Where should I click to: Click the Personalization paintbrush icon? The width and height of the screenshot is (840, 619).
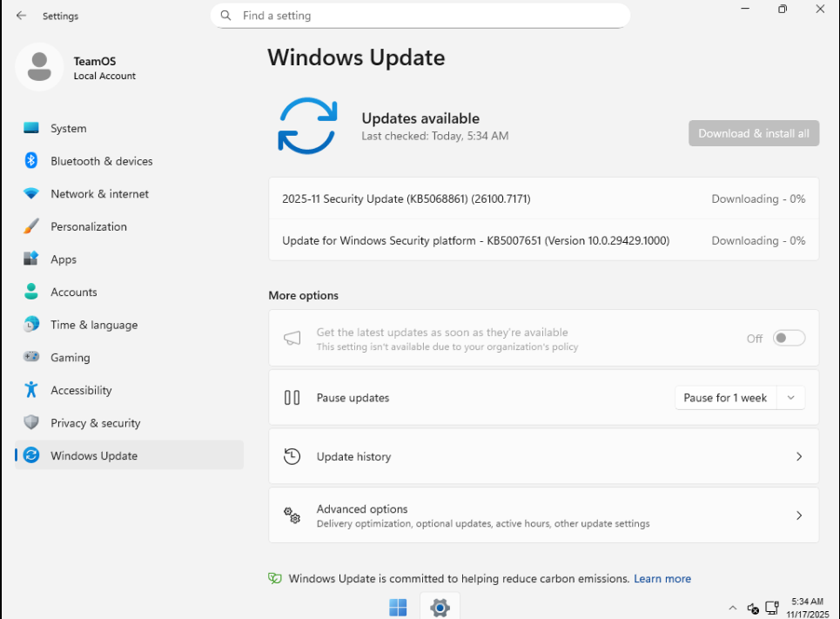[31, 226]
